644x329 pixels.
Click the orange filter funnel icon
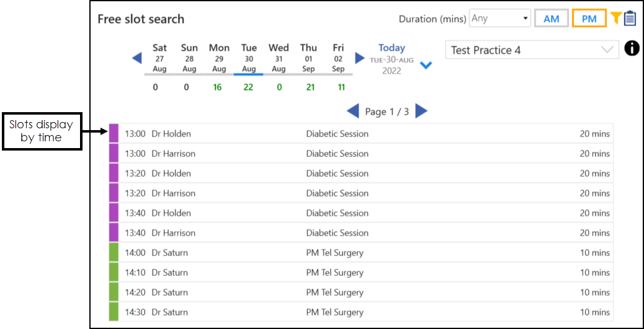point(615,19)
